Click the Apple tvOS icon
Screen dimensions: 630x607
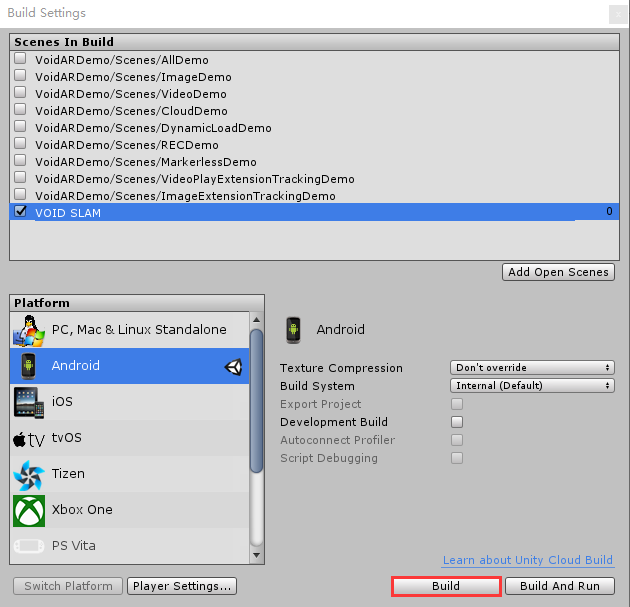[29, 439]
